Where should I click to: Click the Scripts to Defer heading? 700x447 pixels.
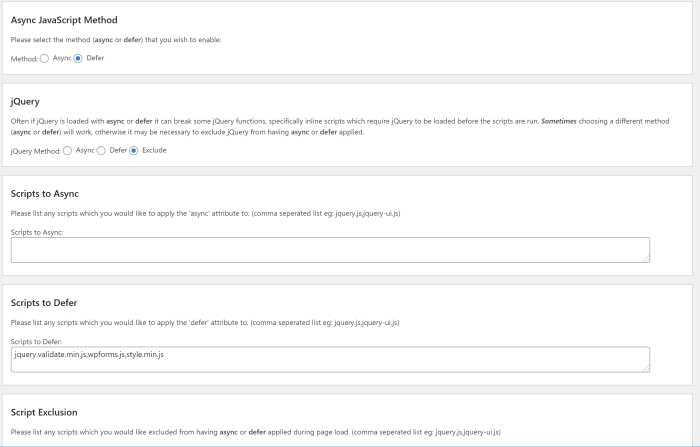[x=44, y=303]
